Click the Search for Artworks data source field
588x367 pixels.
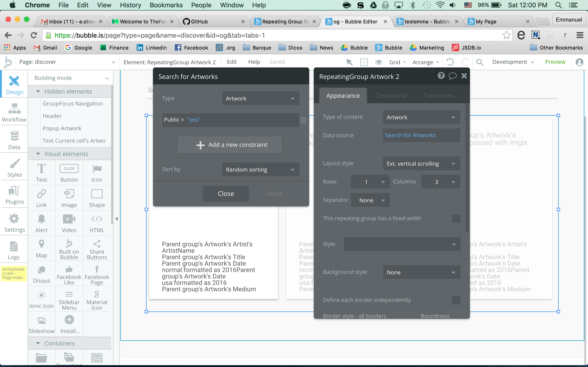421,135
